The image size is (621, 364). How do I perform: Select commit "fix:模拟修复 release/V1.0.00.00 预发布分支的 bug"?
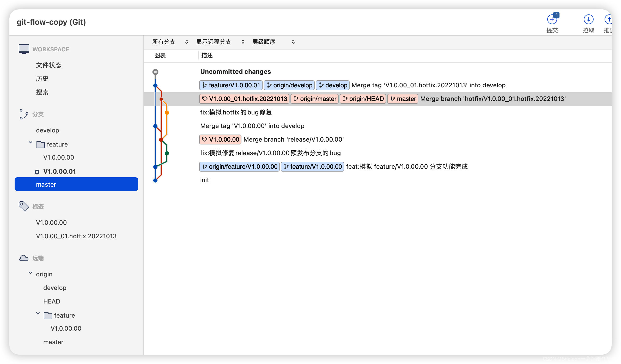(x=378, y=153)
